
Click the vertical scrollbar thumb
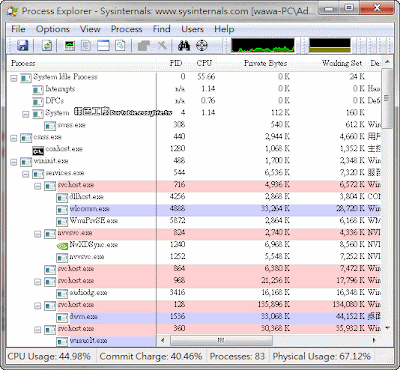[x=387, y=98]
